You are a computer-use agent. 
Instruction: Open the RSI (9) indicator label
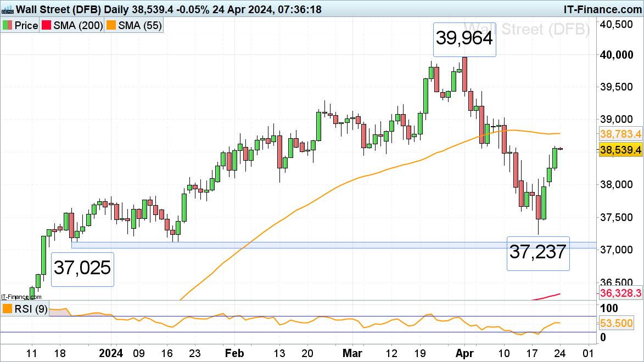pyautogui.click(x=30, y=309)
